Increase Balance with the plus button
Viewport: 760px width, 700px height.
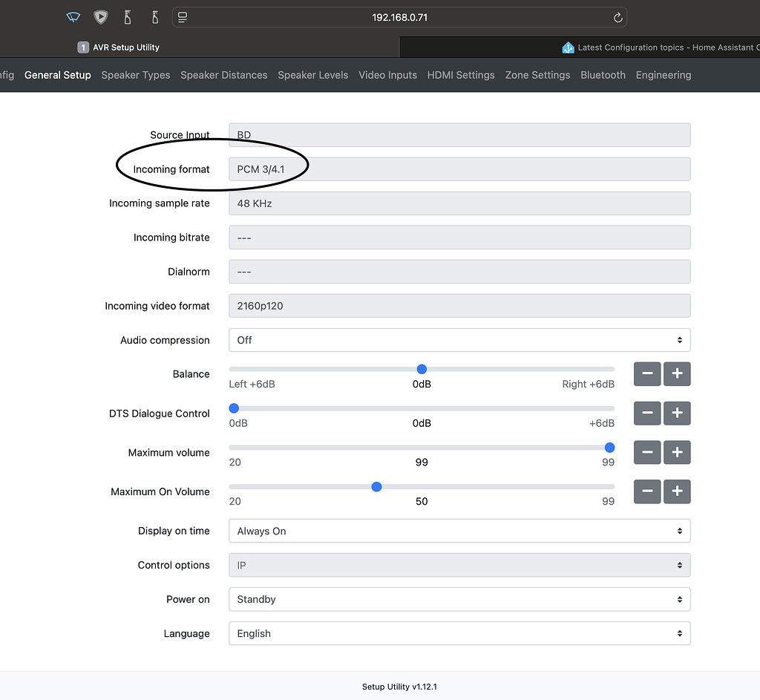tap(677, 374)
